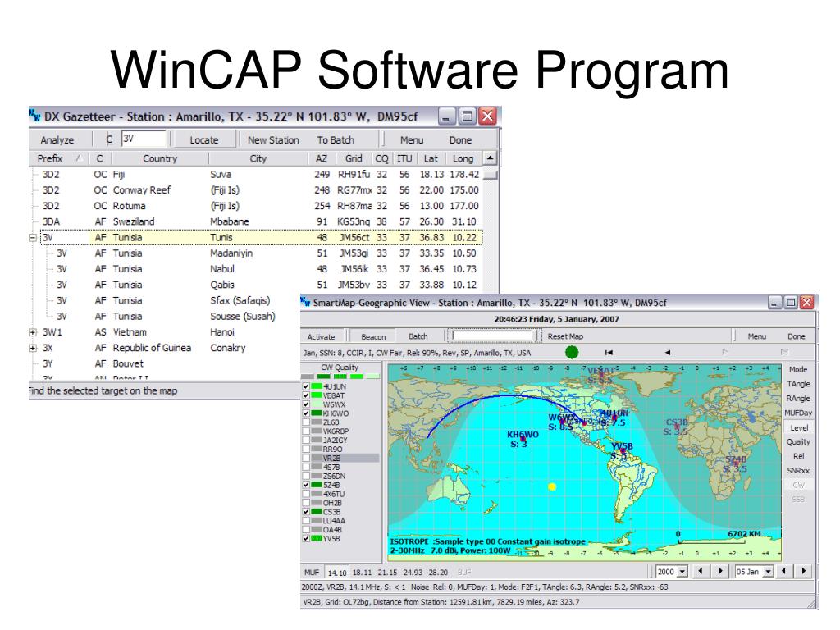Click the dark green CW Quality legend swatch

coord(323,377)
